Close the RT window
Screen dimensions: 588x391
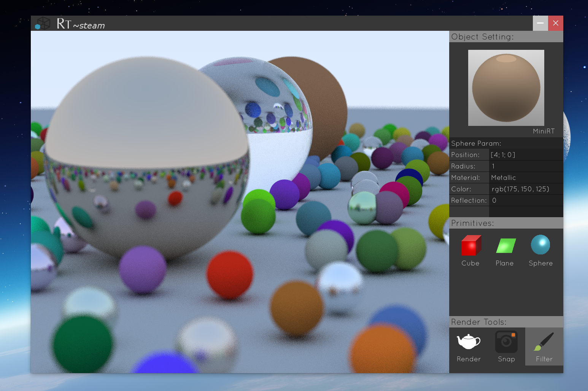coord(556,23)
